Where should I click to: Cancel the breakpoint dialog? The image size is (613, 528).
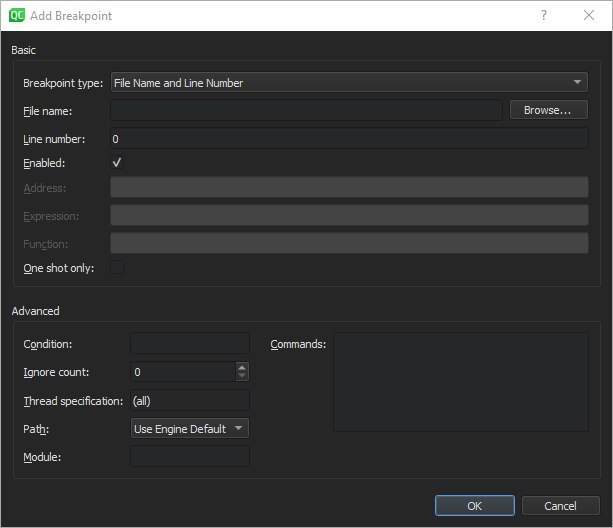(x=560, y=506)
